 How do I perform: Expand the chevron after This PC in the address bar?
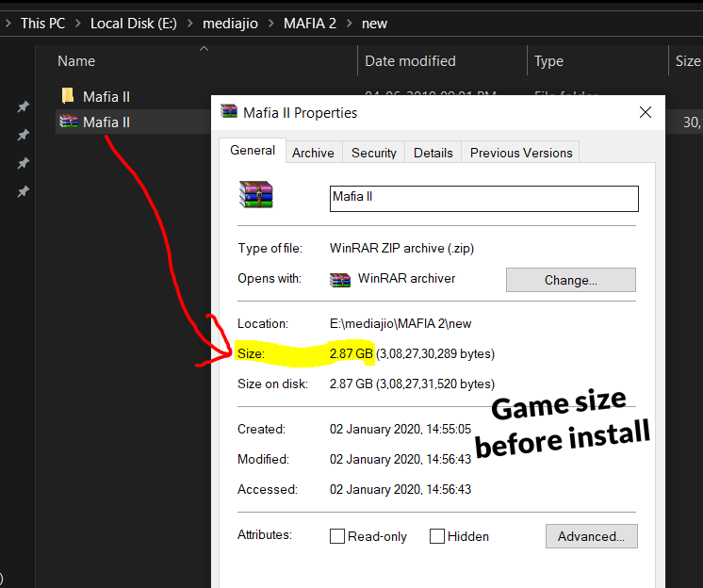[78, 24]
